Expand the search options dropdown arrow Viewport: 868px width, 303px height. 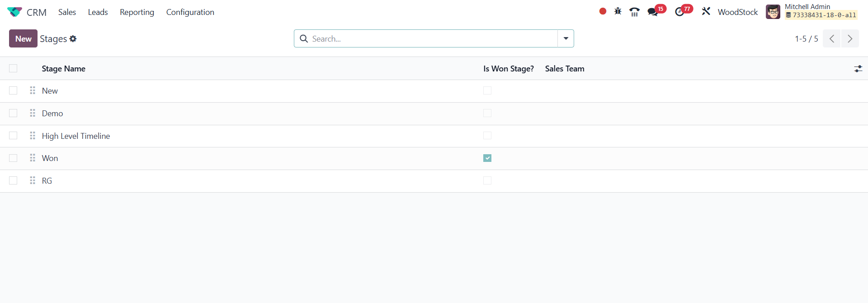pos(566,38)
